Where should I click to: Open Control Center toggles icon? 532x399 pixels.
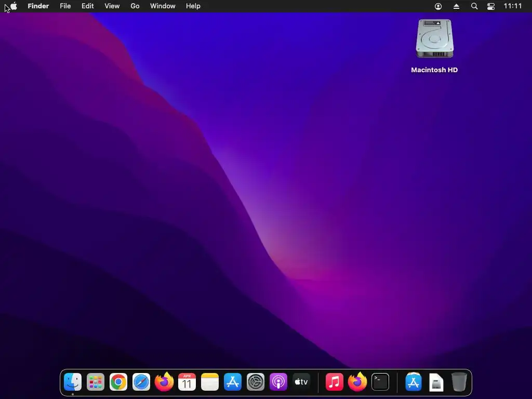[x=491, y=6]
